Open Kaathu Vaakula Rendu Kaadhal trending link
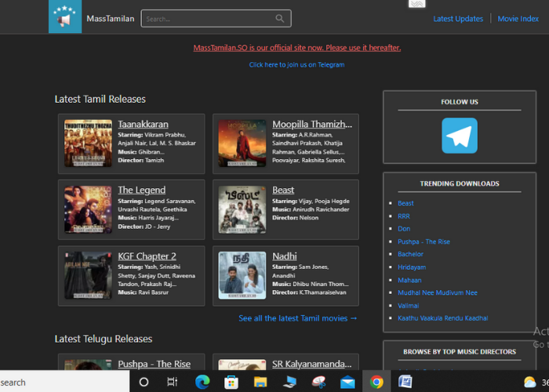 (442, 318)
